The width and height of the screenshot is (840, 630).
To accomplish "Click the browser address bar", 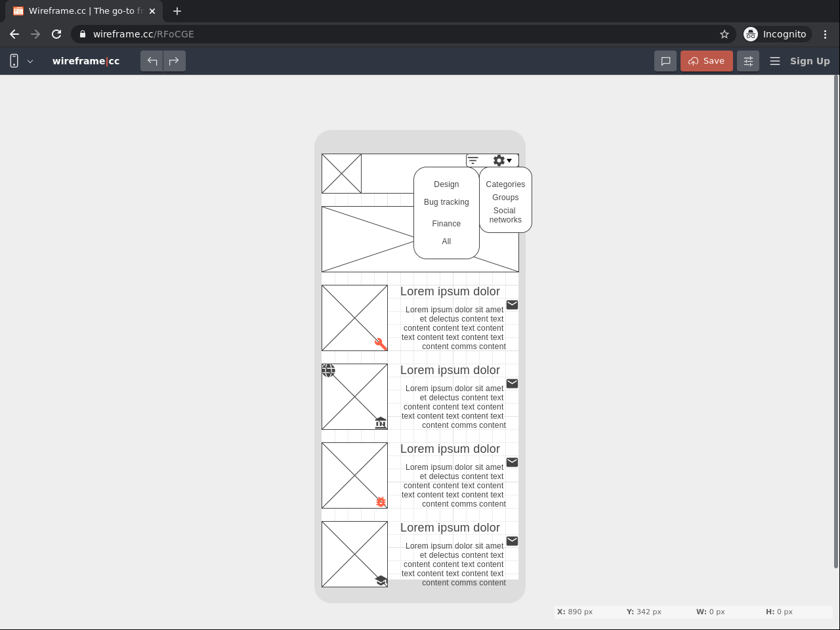I will pos(404,34).
